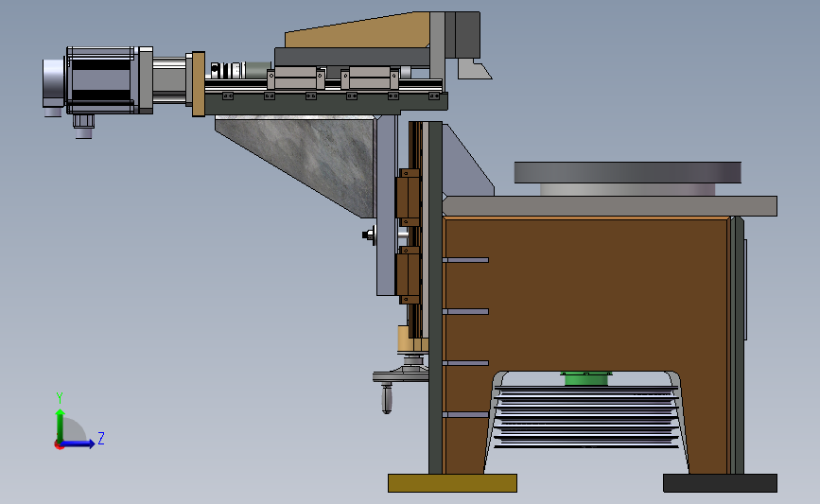Screen dimensions: 820x504
Task: Select the handwheel below the vertical slide
Action: 401,374
